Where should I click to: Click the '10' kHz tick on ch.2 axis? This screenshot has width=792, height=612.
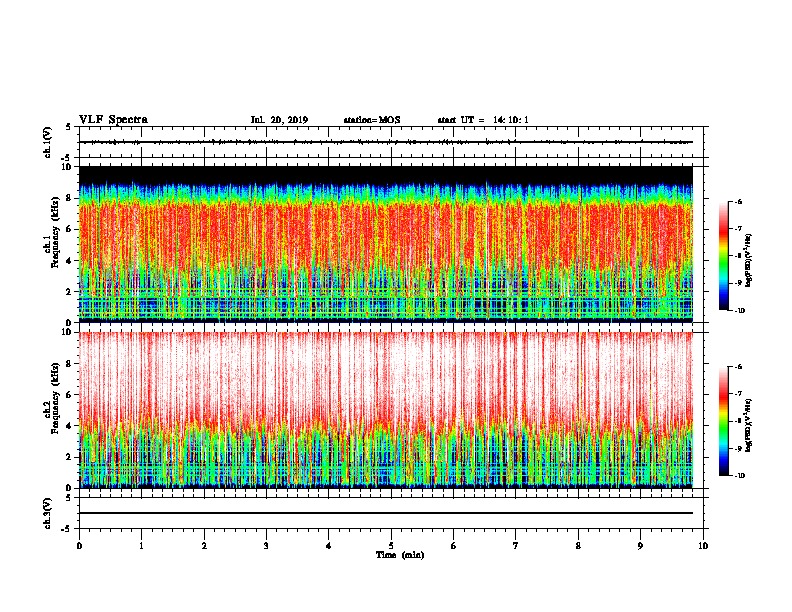click(68, 332)
